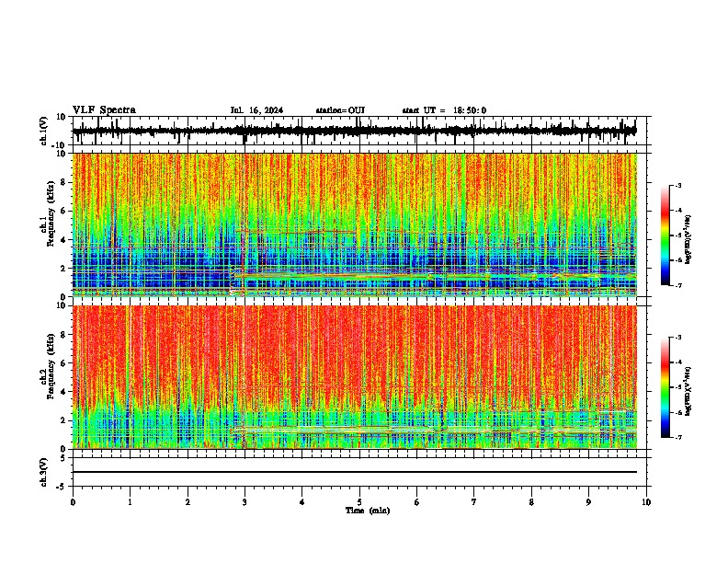Click the "5" tick on the Time axis
Image resolution: width=728 pixels, height=563 pixels.
(359, 502)
